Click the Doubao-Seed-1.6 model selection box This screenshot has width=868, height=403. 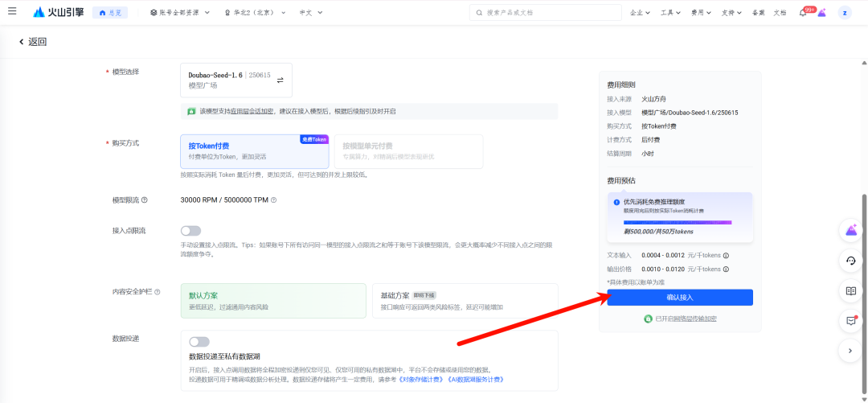[x=236, y=80]
